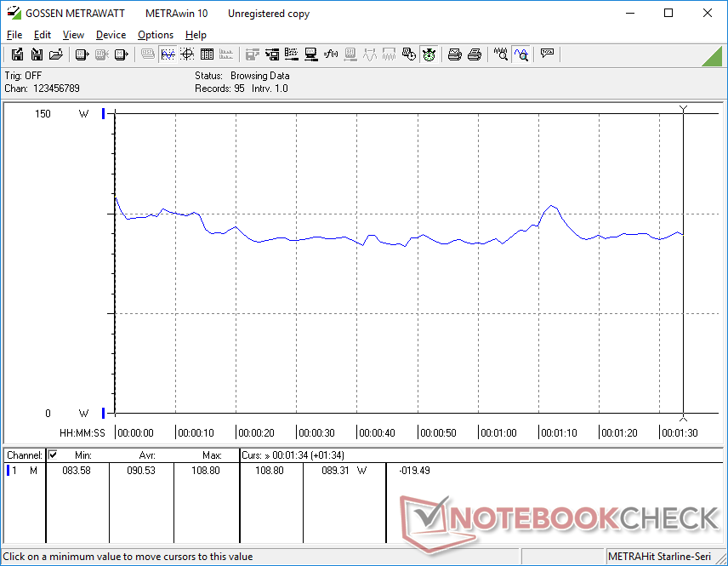This screenshot has width=728, height=566.
Task: Click the greyed digital display view icon
Action: pyautogui.click(x=148, y=54)
